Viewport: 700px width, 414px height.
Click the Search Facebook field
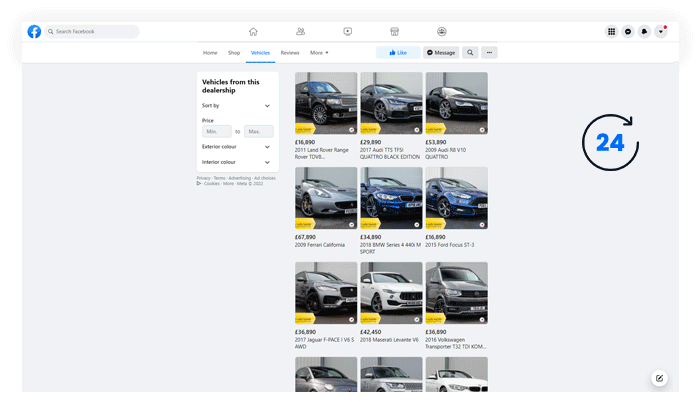click(x=92, y=31)
